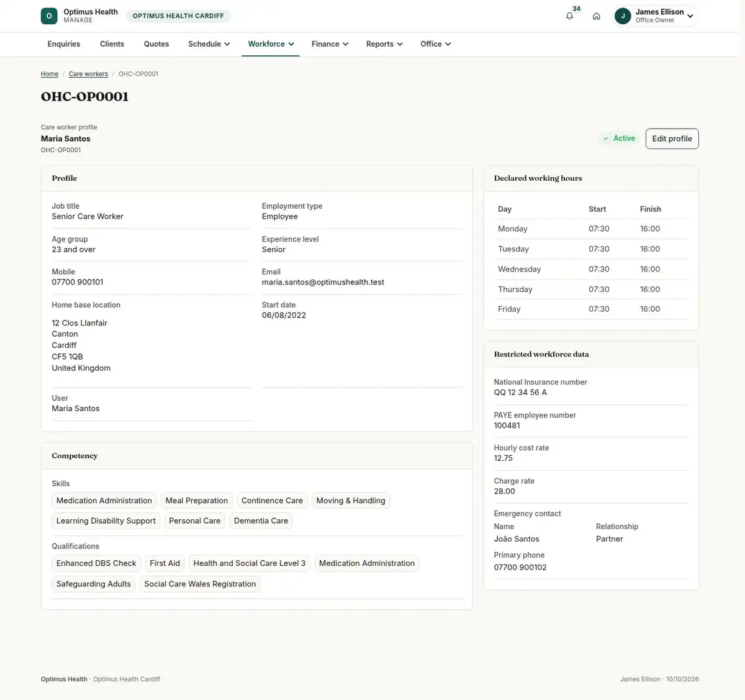Open the Reports dropdown
The image size is (745, 700).
pyautogui.click(x=384, y=44)
